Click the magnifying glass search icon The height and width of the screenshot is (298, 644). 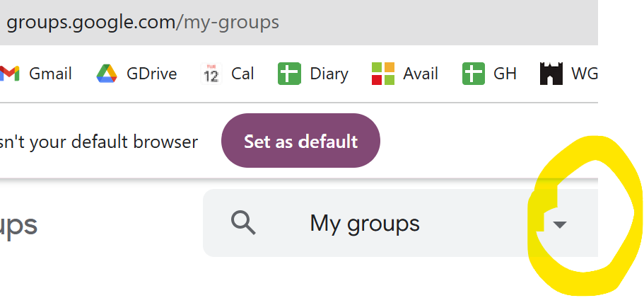[x=243, y=223]
